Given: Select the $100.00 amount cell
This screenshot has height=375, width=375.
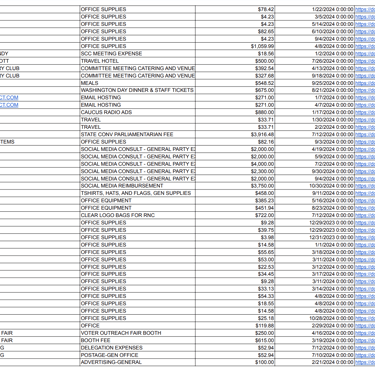Looking at the screenshot, I should (x=235, y=362).
